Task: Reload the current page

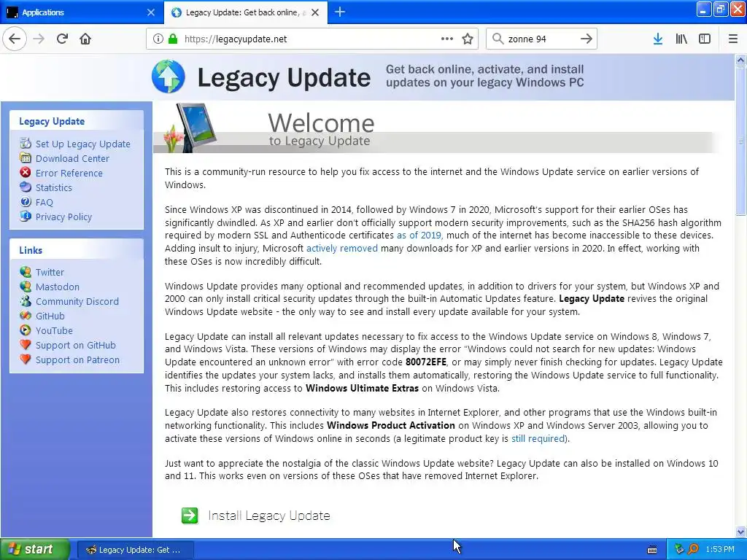Action: pyautogui.click(x=62, y=39)
